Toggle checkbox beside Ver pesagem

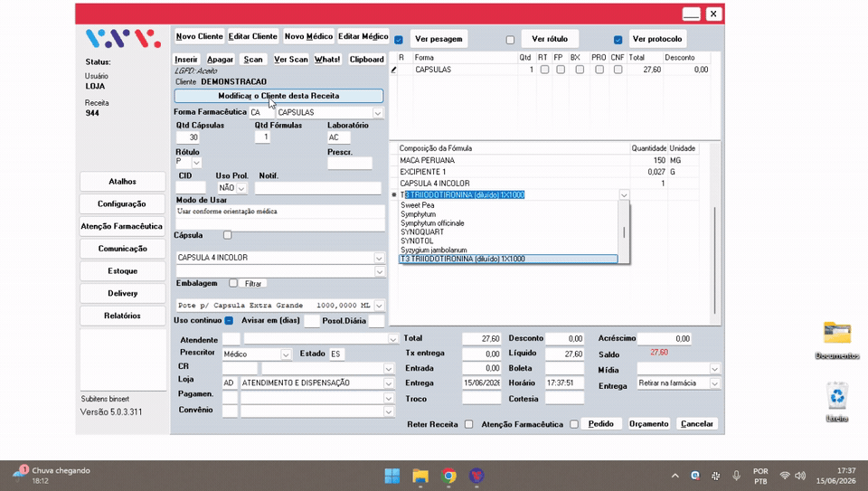pos(399,40)
